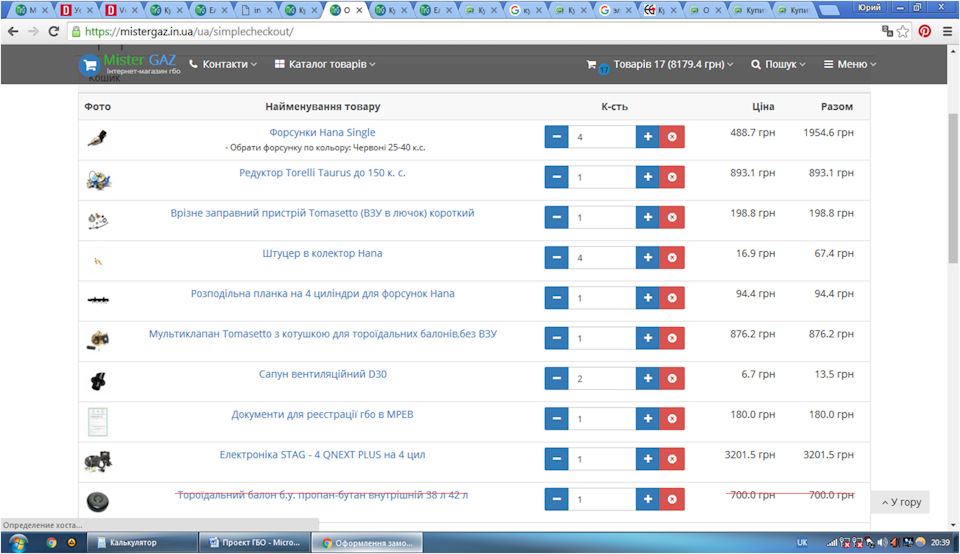Image resolution: width=960 pixels, height=554 pixels.
Task: Remove Форсунки Hana Single from cart
Action: [672, 137]
